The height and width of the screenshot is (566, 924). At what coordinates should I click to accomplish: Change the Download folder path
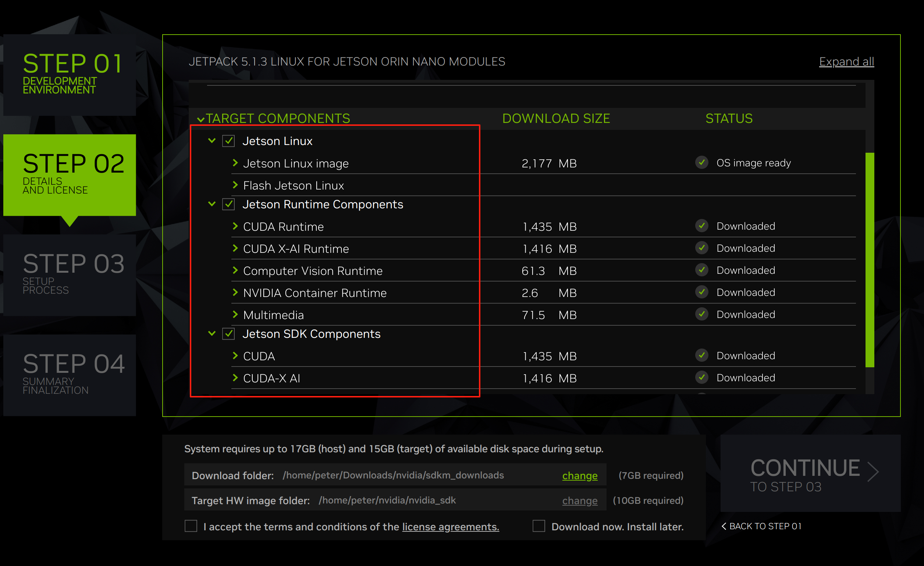(x=579, y=475)
